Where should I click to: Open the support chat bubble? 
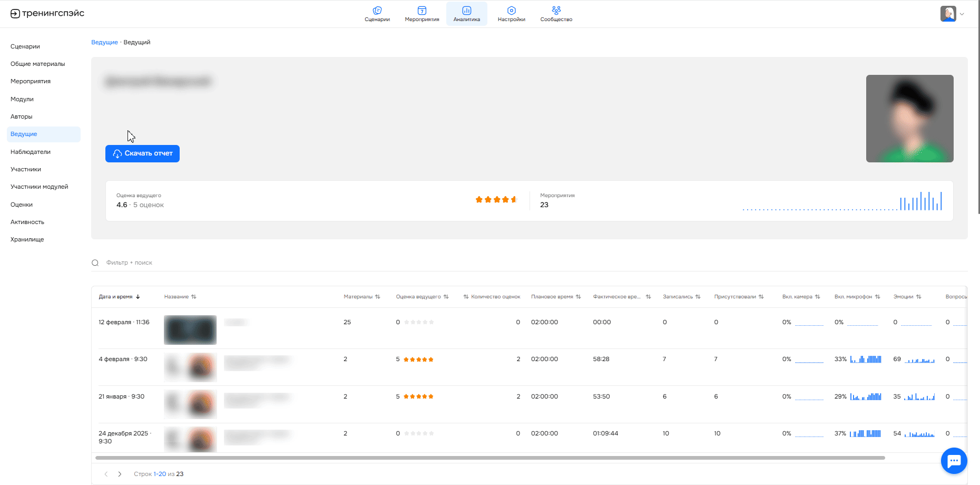(x=954, y=461)
